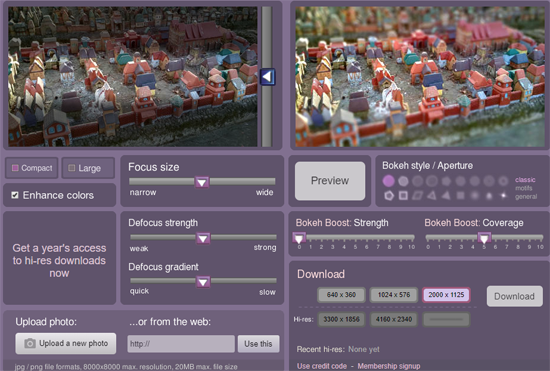This screenshot has width=550, height=371.
Task: Select the pentagon outline aperture shape
Action: 389,196
